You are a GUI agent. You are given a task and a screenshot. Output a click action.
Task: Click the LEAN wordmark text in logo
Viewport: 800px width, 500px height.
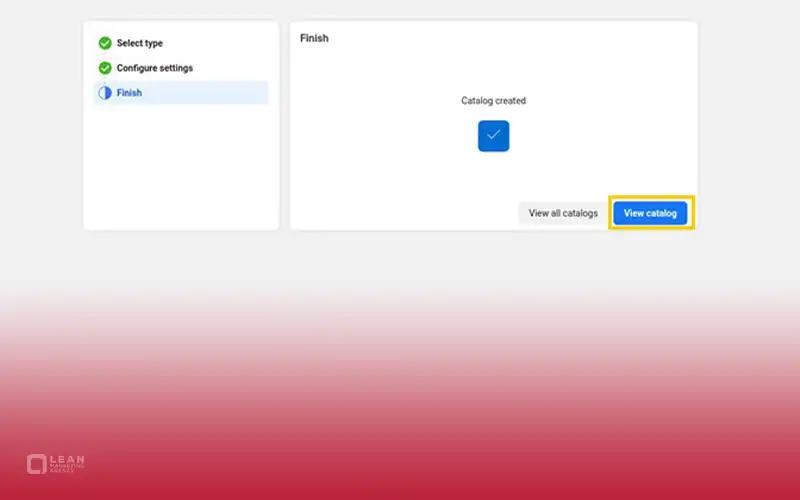click(68, 460)
